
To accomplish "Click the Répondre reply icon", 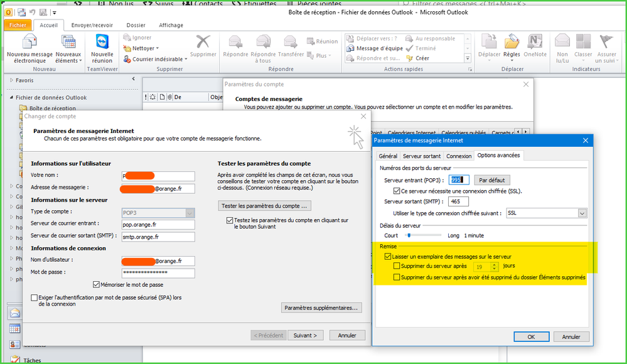I will [235, 41].
